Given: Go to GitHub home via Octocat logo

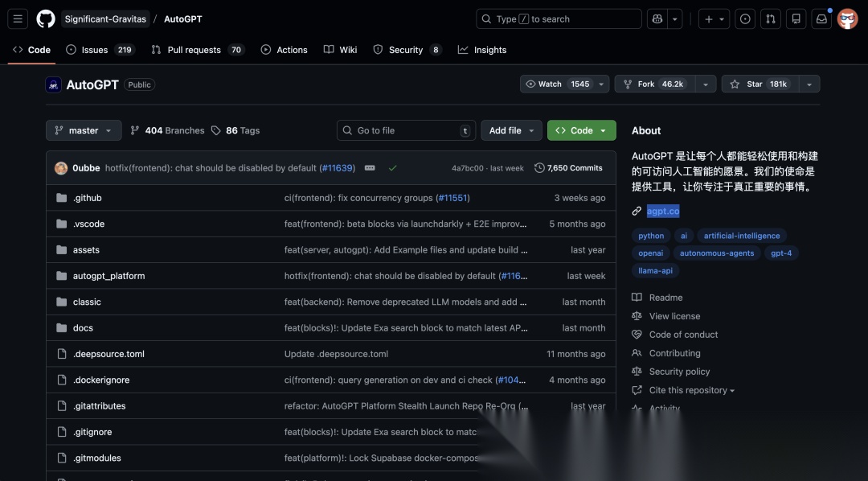Looking at the screenshot, I should tap(46, 18).
